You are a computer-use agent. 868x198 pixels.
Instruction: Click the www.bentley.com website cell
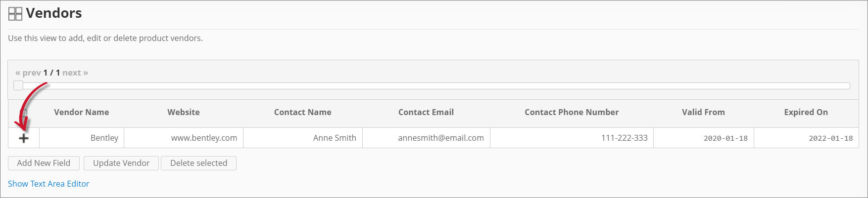tap(204, 138)
